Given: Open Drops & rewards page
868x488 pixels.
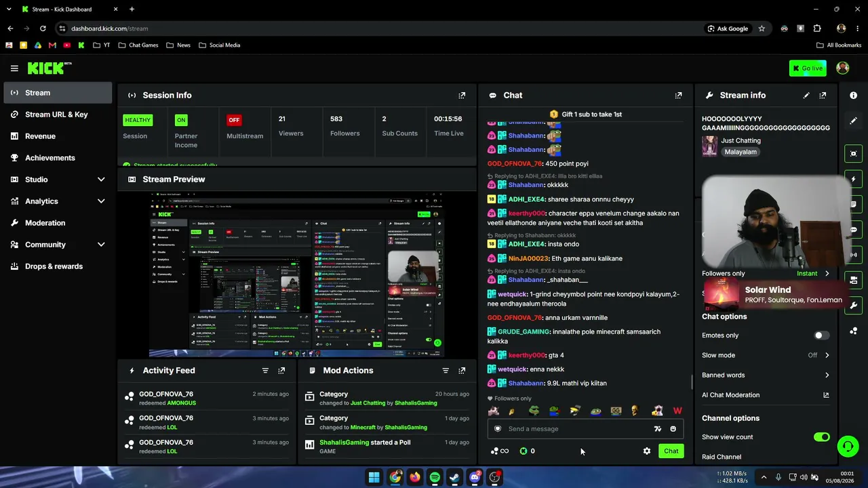Looking at the screenshot, I should click(x=58, y=266).
